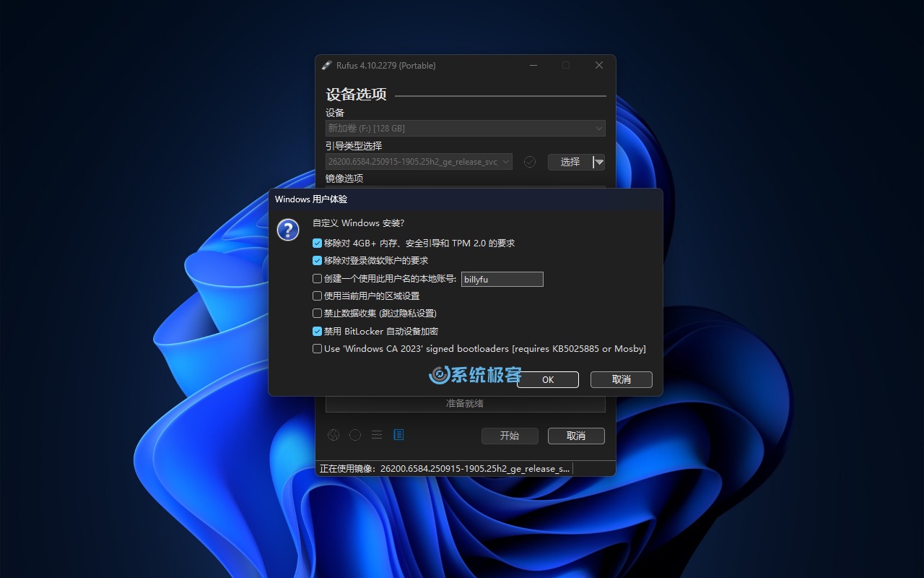The width and height of the screenshot is (924, 578).
Task: Expand the boot selection image dropdown
Action: pos(419,162)
